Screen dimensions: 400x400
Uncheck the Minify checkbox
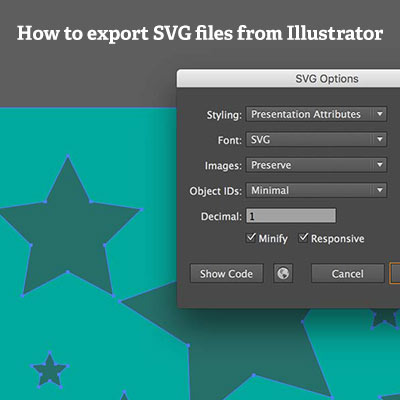(x=251, y=238)
